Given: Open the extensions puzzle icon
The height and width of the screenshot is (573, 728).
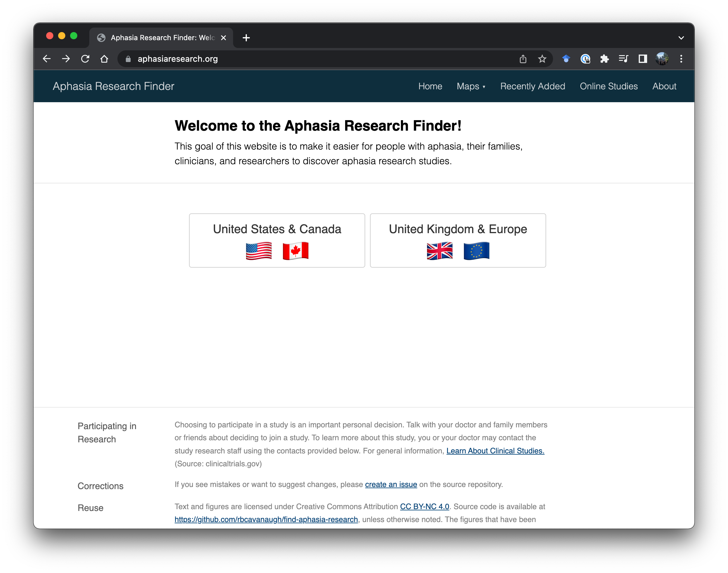Looking at the screenshot, I should [604, 59].
